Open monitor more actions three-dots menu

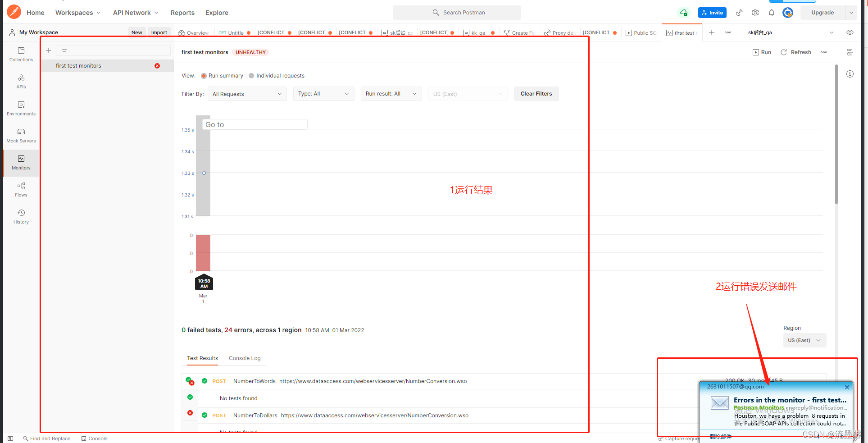click(x=824, y=52)
